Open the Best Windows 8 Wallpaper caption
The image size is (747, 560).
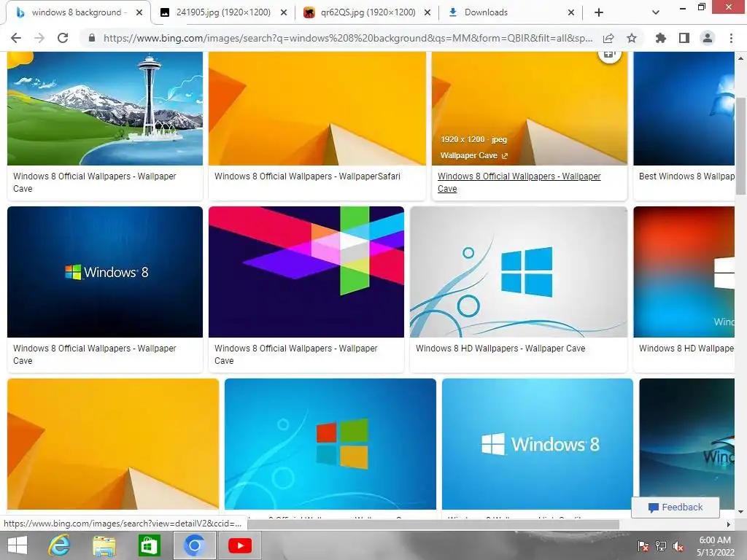click(x=686, y=176)
